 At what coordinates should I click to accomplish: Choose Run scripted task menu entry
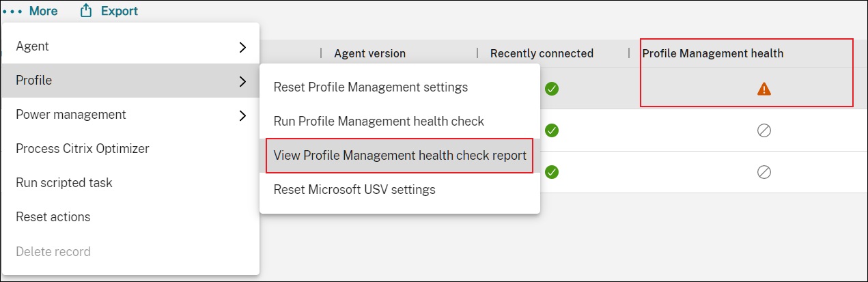click(64, 182)
